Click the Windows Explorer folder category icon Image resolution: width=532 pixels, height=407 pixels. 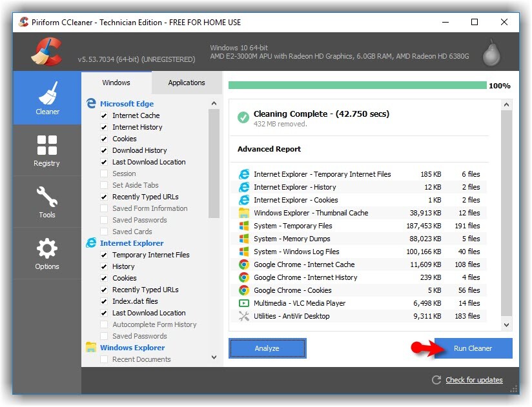pyautogui.click(x=91, y=347)
